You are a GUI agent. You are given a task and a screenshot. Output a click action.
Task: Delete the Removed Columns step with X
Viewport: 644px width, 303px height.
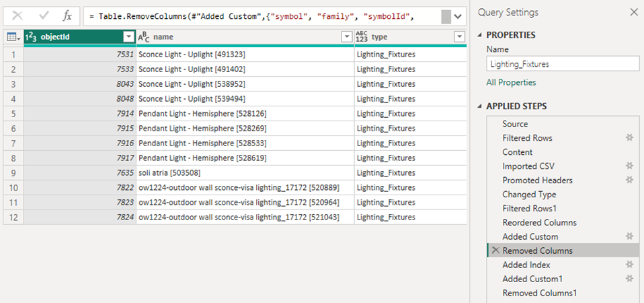coord(495,250)
